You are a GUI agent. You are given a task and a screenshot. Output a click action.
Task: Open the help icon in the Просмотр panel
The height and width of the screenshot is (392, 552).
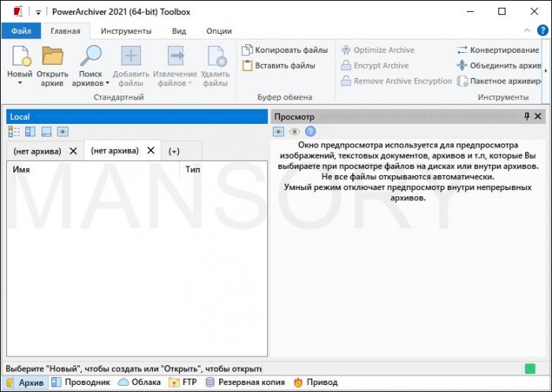310,132
